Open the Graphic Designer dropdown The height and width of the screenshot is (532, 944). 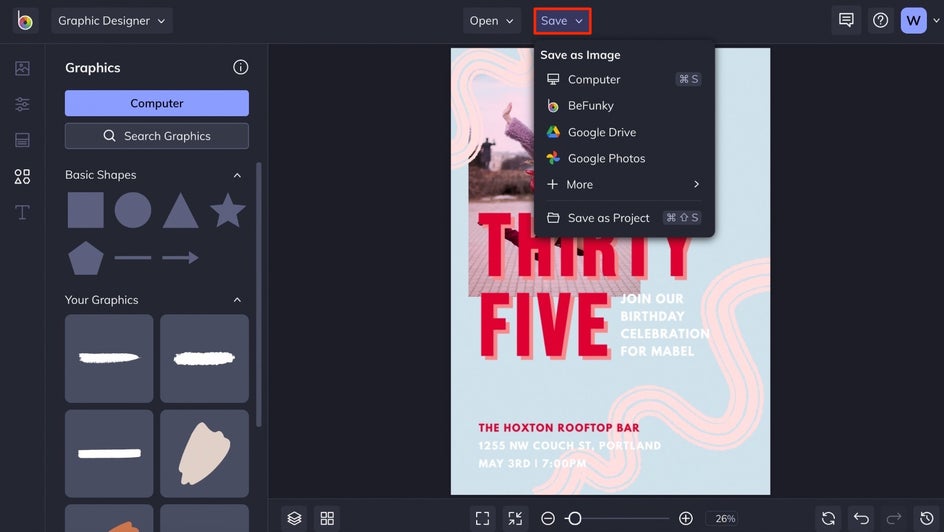(112, 20)
